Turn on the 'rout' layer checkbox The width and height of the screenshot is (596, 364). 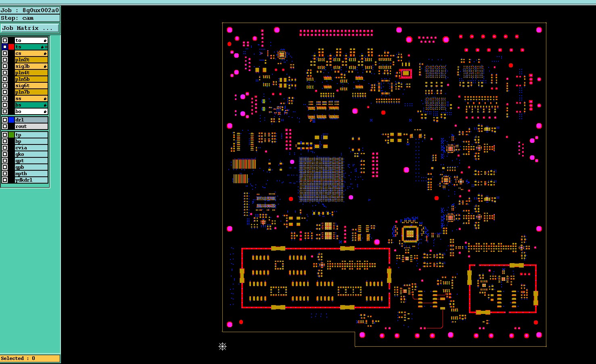5,126
